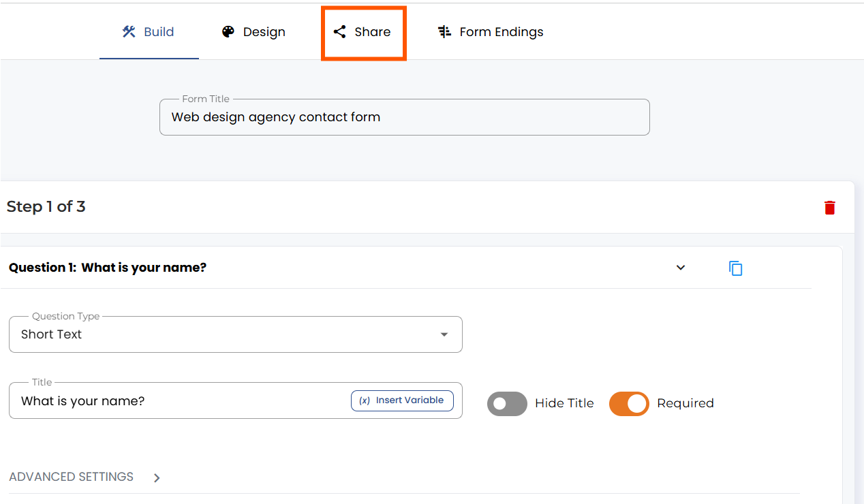Click the variable (x) icon in Title field
The image size is (864, 504).
pos(365,400)
